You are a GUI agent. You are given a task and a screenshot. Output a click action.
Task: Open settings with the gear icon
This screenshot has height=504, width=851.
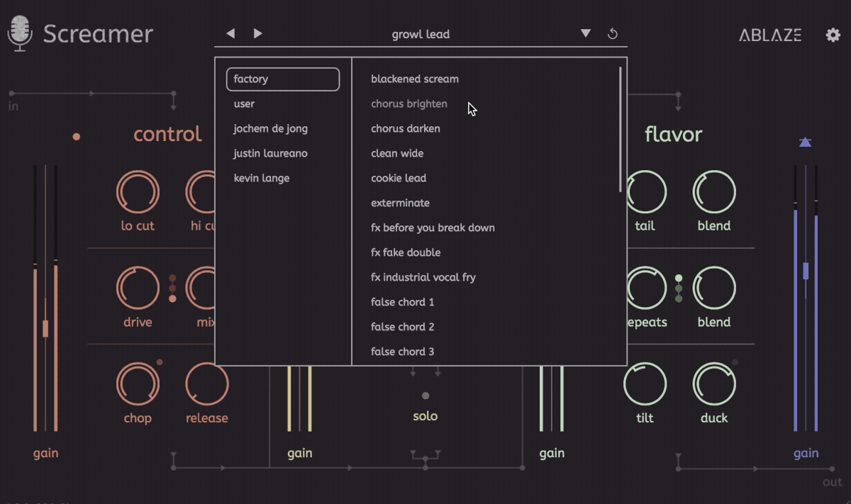[833, 34]
